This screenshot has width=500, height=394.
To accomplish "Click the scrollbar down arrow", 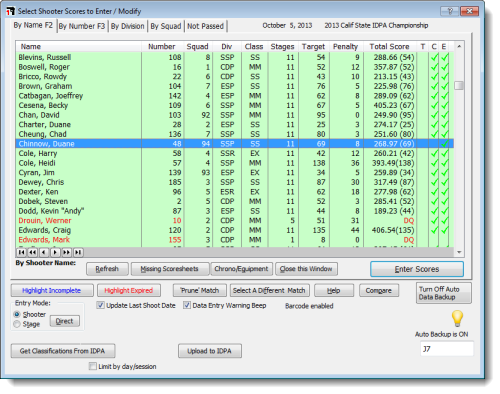I will (459, 252).
